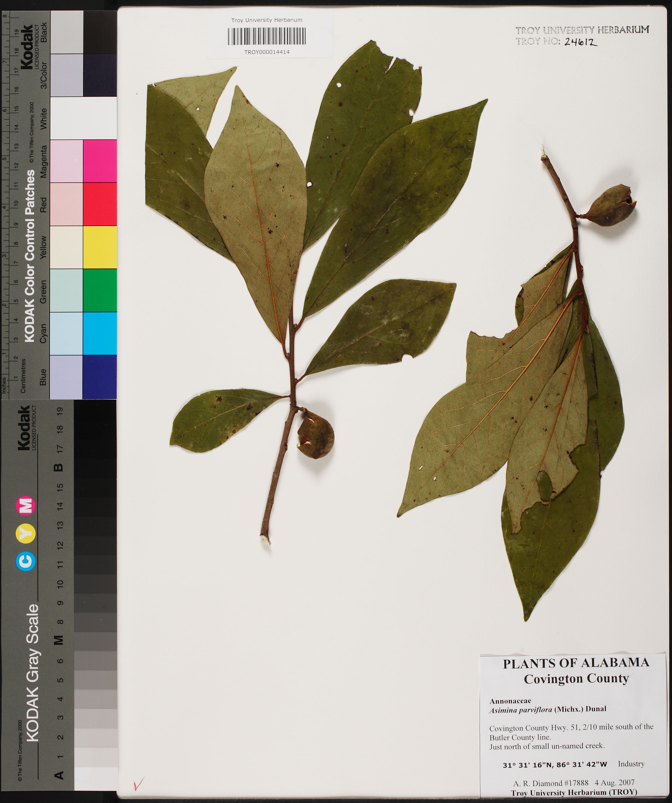
Task: Click the 'KODAK Gray Scale' title
Action: coord(32,673)
